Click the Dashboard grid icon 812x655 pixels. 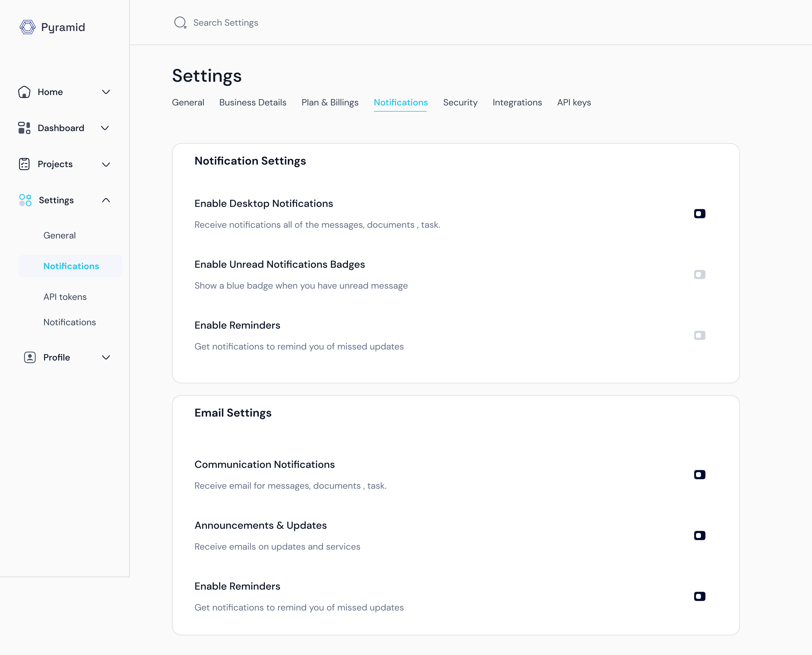pyautogui.click(x=24, y=128)
